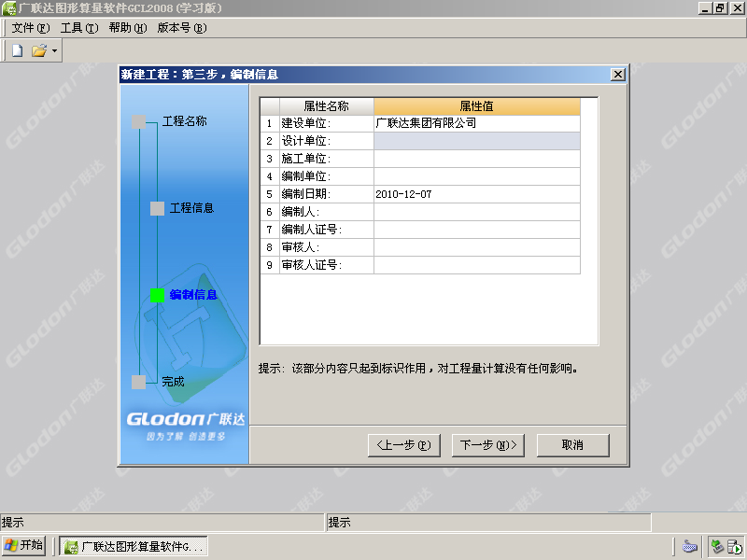Open the 文件(F) menu

[31, 28]
